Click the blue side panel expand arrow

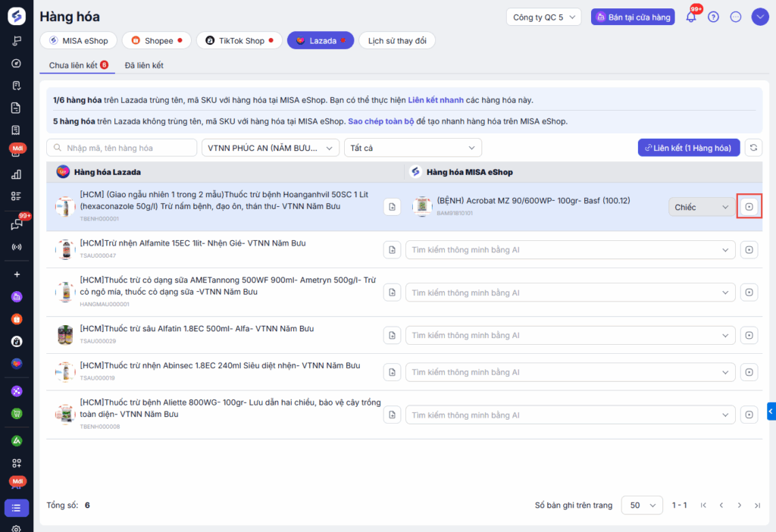(x=771, y=412)
